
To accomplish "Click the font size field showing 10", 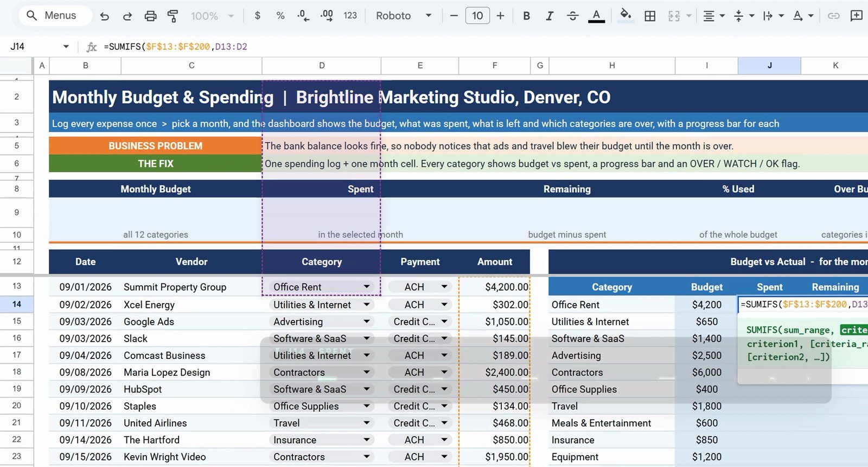I will [477, 16].
